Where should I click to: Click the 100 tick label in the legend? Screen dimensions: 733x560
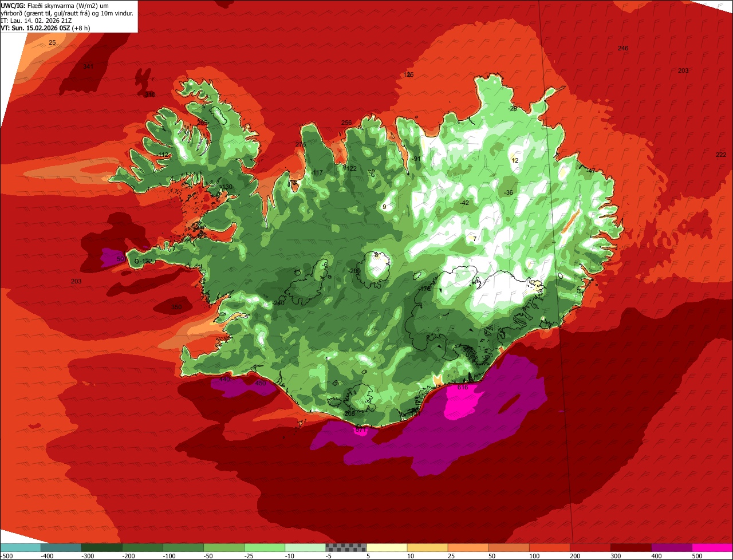coord(535,555)
